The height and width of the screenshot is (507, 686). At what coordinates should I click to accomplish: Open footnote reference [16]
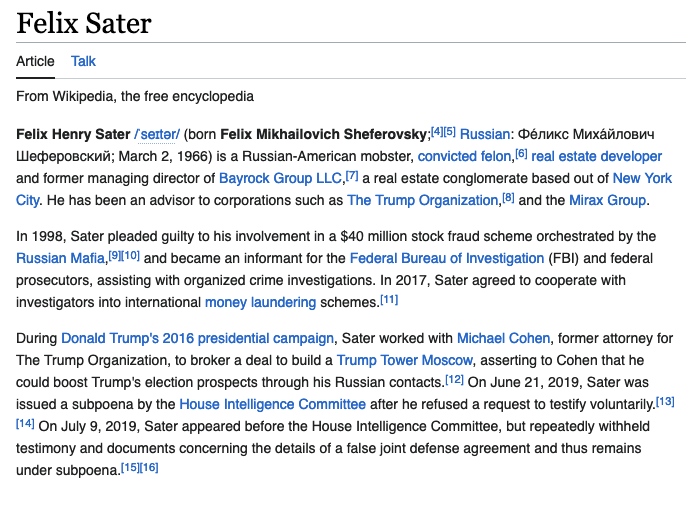(149, 467)
